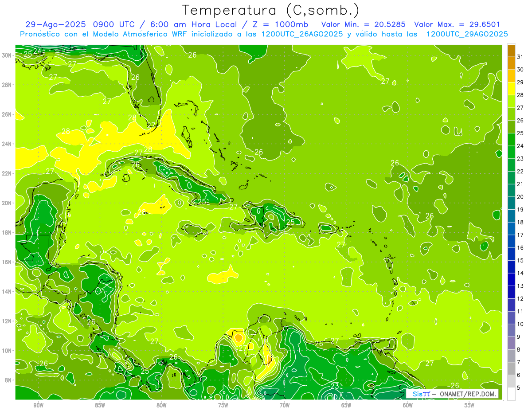Click the legend value '13'
This screenshot has width=532, height=411.
(520, 286)
